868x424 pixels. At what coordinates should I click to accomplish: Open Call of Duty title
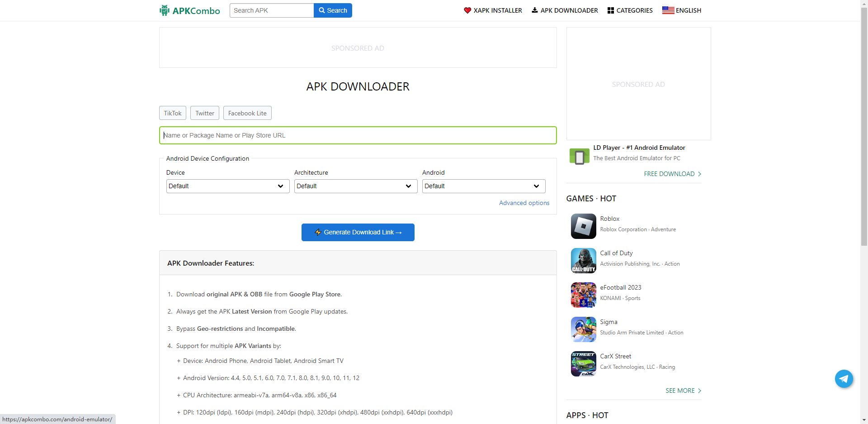pyautogui.click(x=616, y=253)
